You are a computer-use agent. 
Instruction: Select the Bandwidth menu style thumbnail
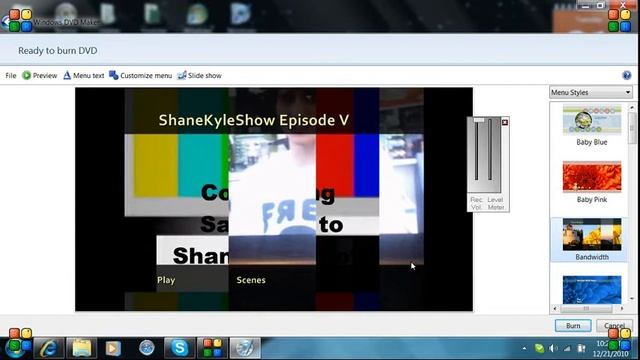click(x=592, y=234)
